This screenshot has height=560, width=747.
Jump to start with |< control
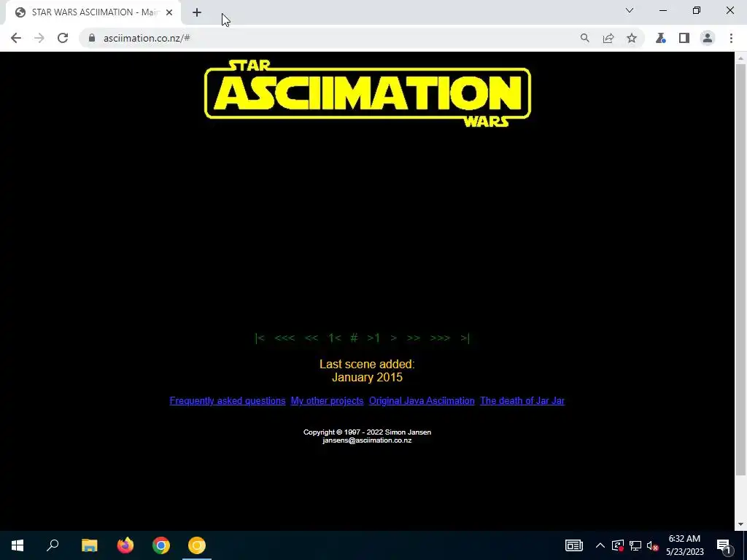point(260,338)
